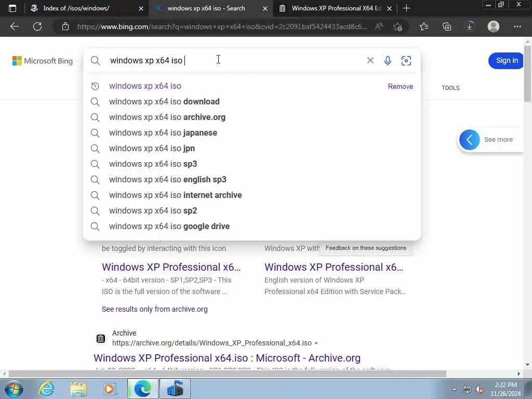Open Downloads icon in toolbar
Screen dimensions: 532x399
[470, 26]
